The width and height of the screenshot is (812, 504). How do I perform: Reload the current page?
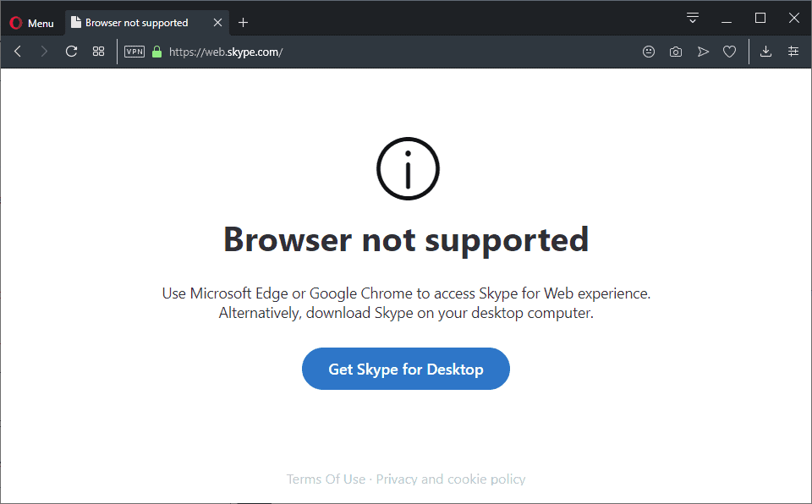click(71, 51)
